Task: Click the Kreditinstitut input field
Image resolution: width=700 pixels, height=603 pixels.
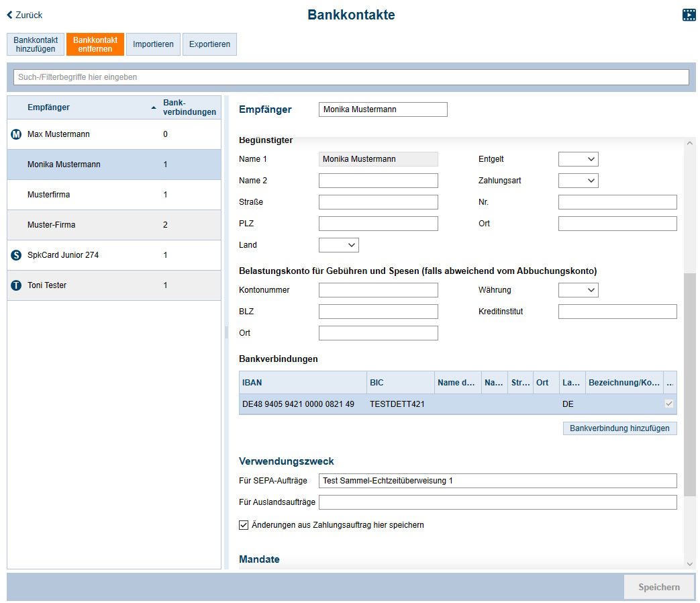Action: click(x=617, y=312)
